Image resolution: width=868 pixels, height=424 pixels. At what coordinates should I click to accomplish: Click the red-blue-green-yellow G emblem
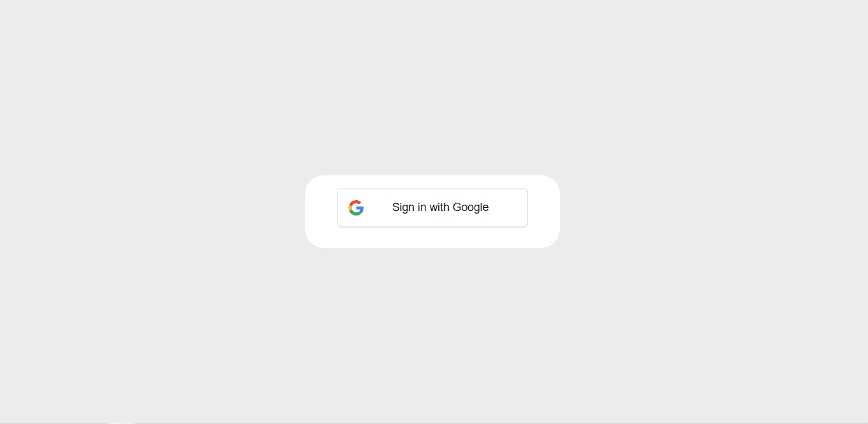click(356, 208)
